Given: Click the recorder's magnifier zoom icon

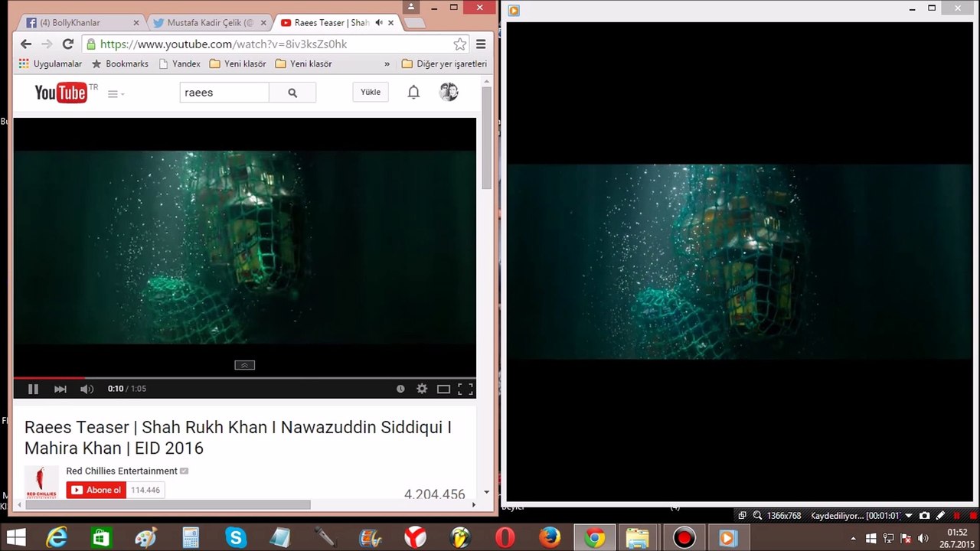Looking at the screenshot, I should (757, 516).
